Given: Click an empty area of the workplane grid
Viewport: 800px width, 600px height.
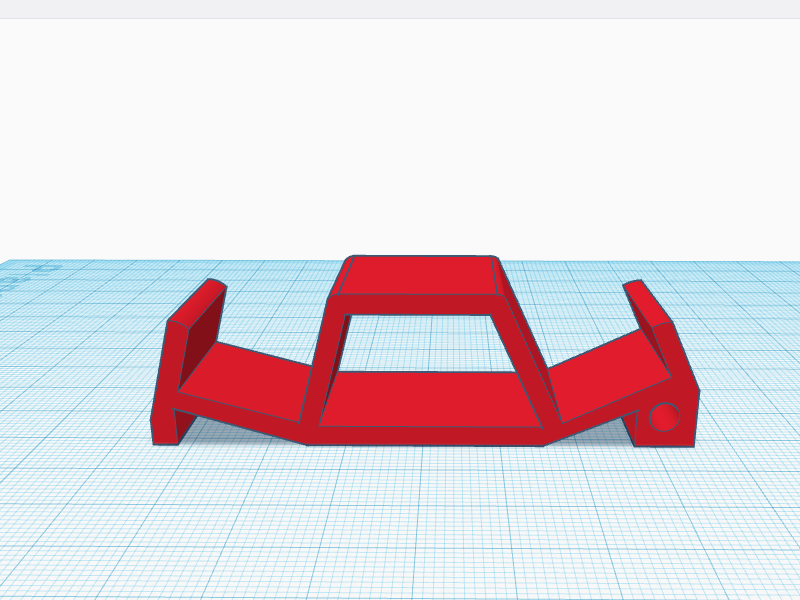Looking at the screenshot, I should pos(120,520).
